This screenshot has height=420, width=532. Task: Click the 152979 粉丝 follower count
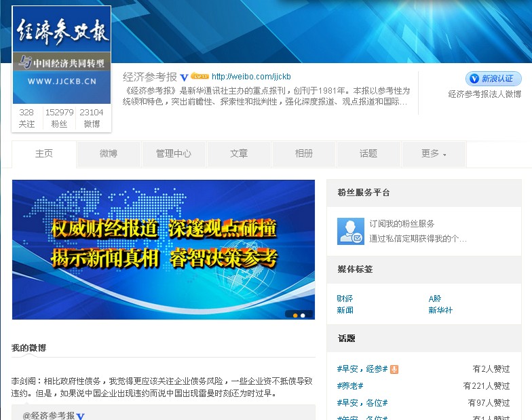click(x=60, y=118)
